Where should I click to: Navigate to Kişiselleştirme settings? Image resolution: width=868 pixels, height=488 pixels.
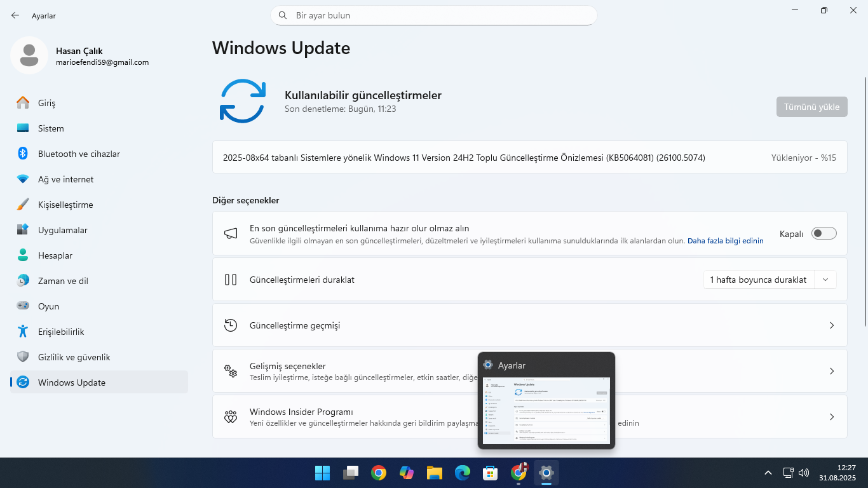pos(99,205)
